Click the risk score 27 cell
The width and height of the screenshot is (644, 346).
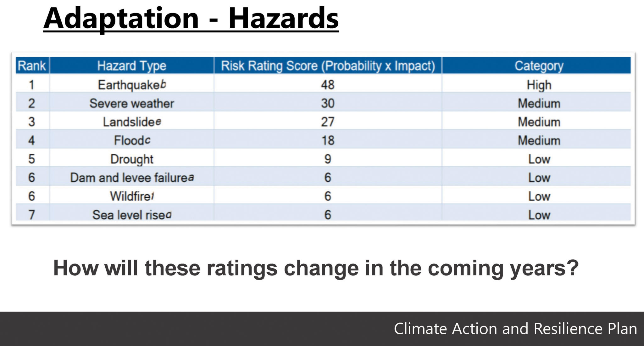(328, 122)
